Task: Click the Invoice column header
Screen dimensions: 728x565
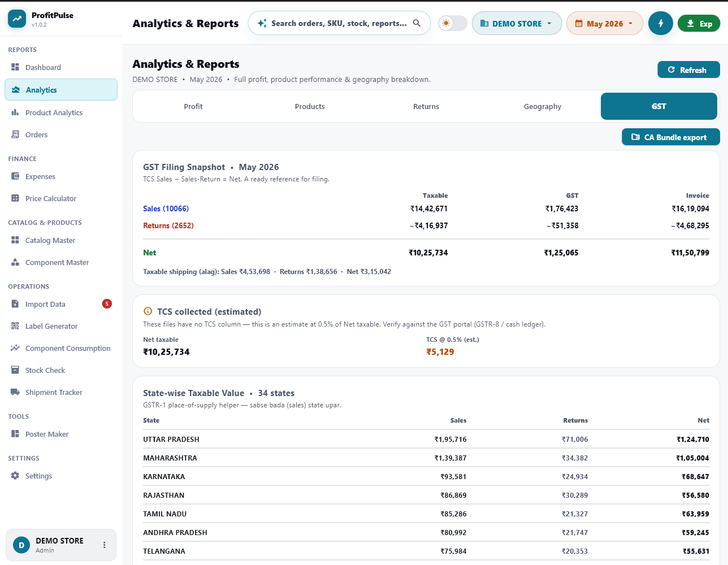Action: point(697,195)
